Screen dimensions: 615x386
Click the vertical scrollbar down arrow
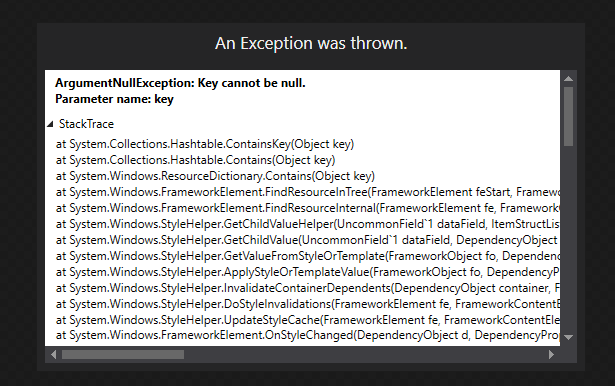tap(568, 337)
